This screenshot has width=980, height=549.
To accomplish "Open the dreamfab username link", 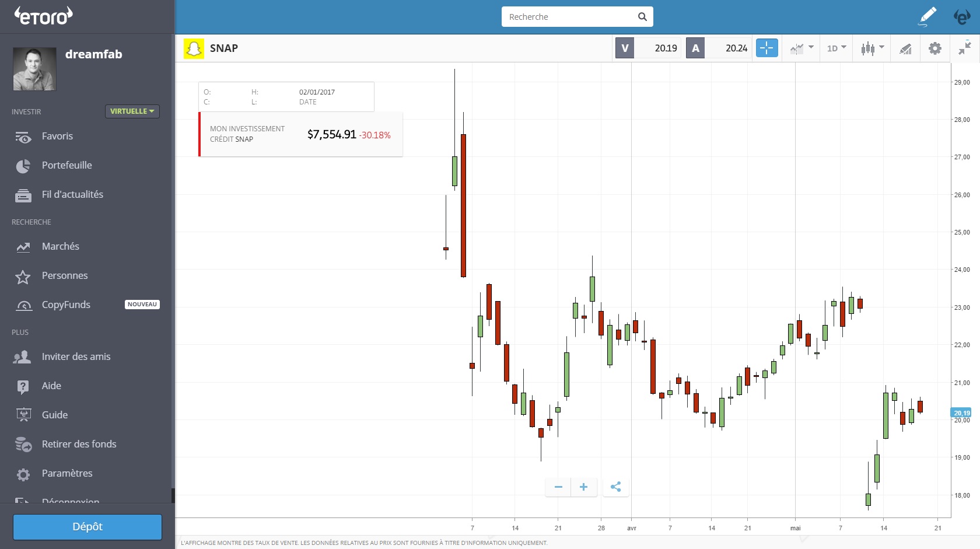I will (x=94, y=54).
